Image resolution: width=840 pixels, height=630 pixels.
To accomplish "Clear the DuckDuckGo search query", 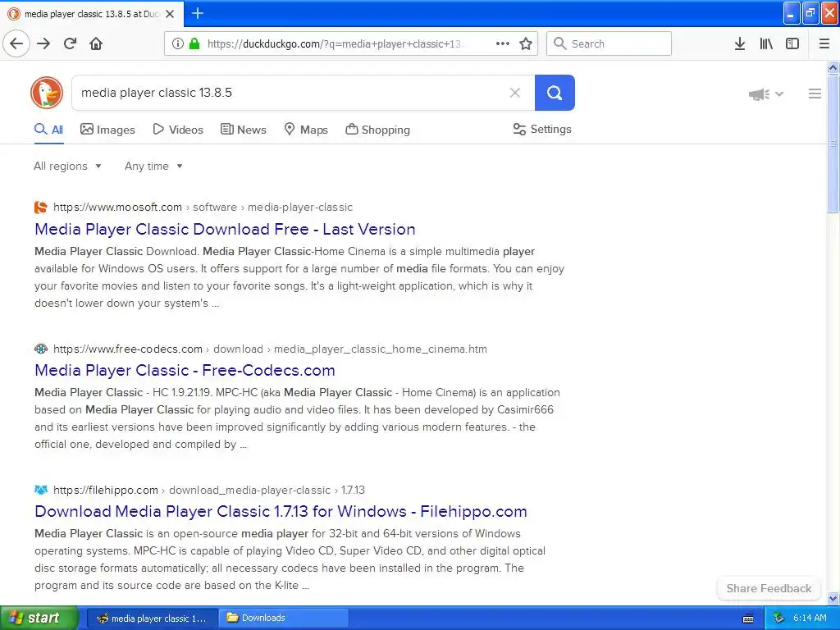I will click(x=515, y=93).
